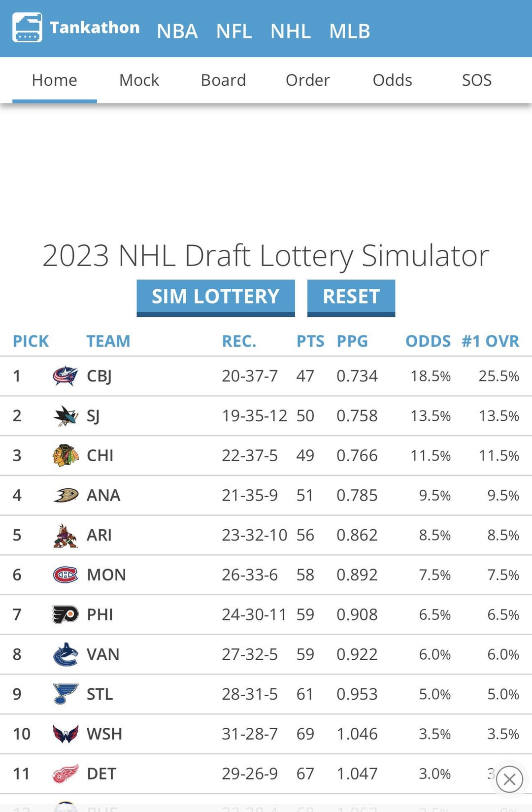The image size is (532, 812).
Task: Dismiss the overlay with the X button
Action: coord(509,779)
